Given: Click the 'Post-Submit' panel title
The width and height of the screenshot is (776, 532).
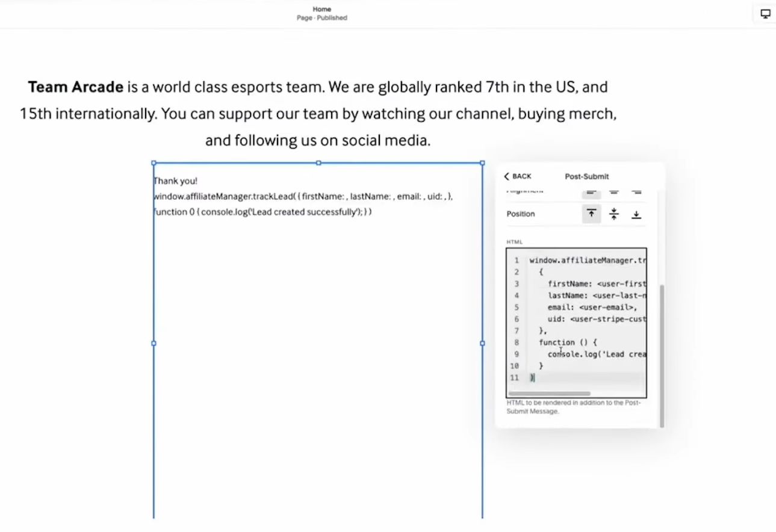Looking at the screenshot, I should [x=587, y=176].
